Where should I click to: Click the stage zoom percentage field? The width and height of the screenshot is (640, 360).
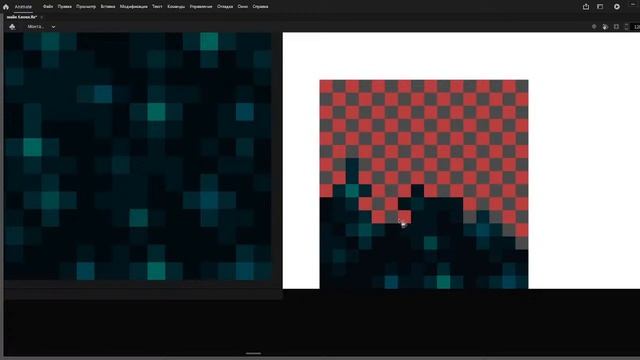pos(636,27)
